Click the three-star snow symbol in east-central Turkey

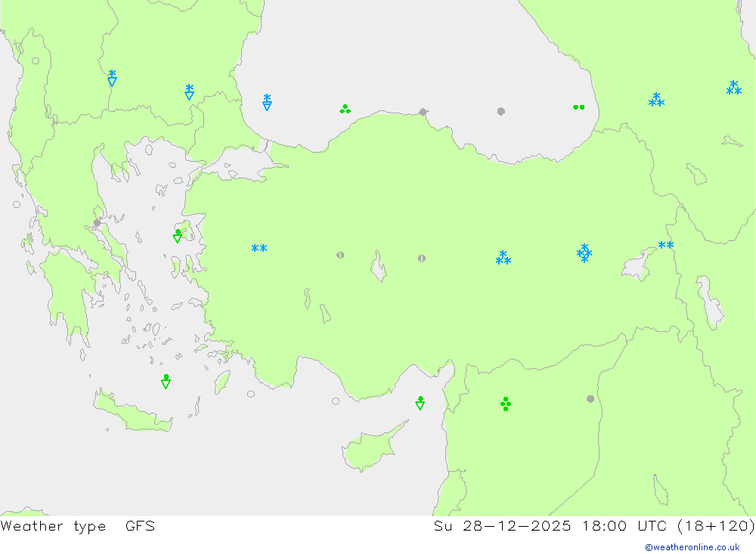[x=503, y=258]
